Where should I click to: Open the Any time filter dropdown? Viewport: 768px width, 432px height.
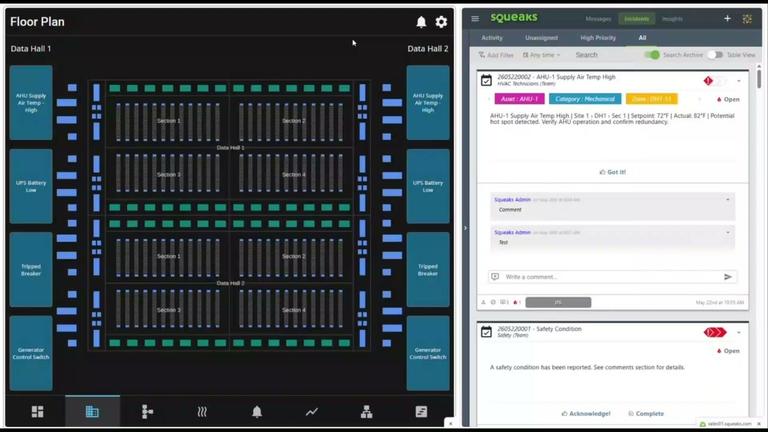pyautogui.click(x=541, y=55)
